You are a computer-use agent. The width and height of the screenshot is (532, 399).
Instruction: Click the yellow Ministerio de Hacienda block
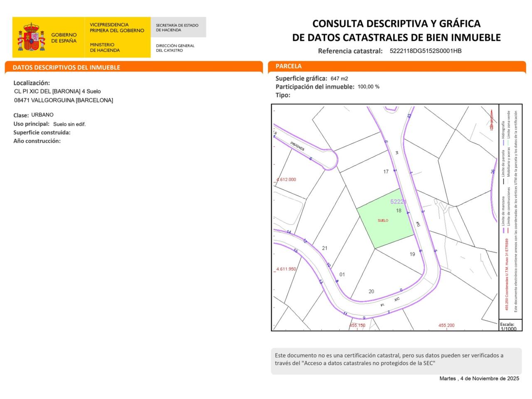tap(117, 37)
